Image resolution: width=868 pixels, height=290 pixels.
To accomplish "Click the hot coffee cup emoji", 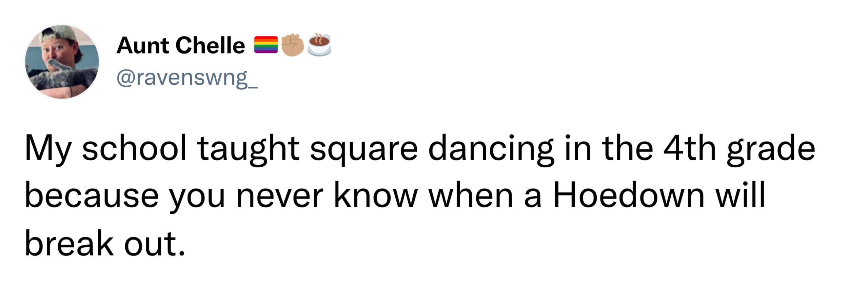I will pos(319,45).
